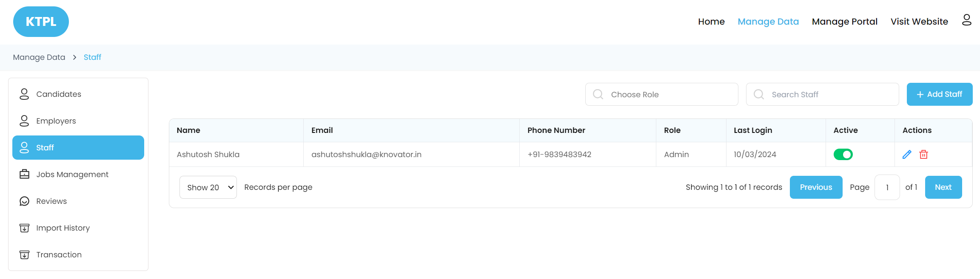
Task: Toggle Active switch for Ashutosh Shukla
Action: (x=843, y=155)
